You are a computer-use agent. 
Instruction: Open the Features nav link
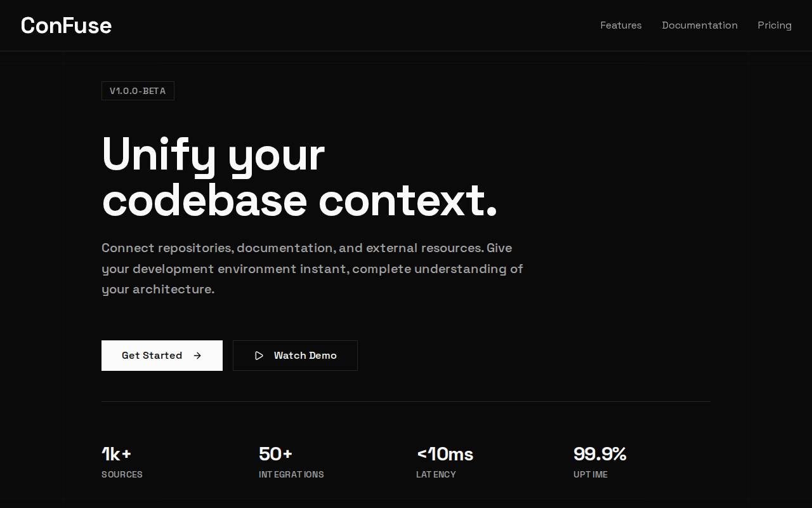[x=621, y=25]
